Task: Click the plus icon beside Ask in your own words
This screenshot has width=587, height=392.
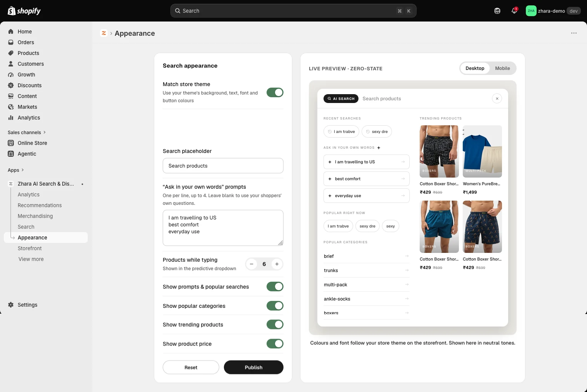Action: (x=379, y=148)
